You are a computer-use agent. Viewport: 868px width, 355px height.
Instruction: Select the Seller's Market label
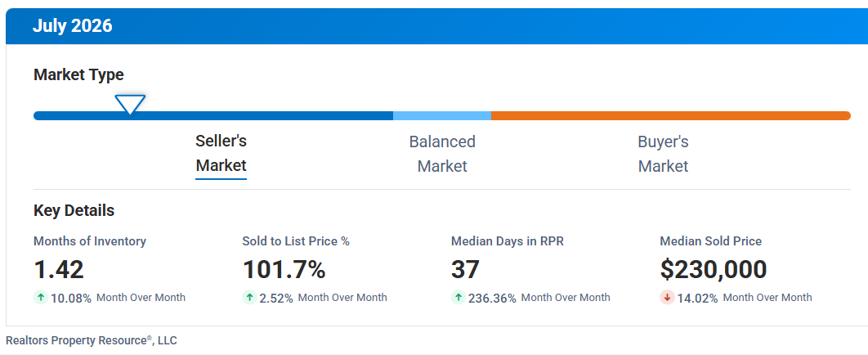221,154
